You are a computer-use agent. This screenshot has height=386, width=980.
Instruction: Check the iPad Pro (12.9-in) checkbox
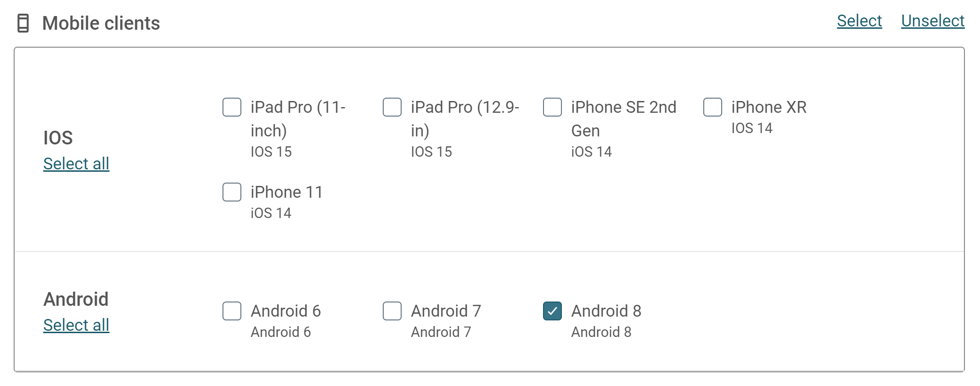click(x=392, y=107)
